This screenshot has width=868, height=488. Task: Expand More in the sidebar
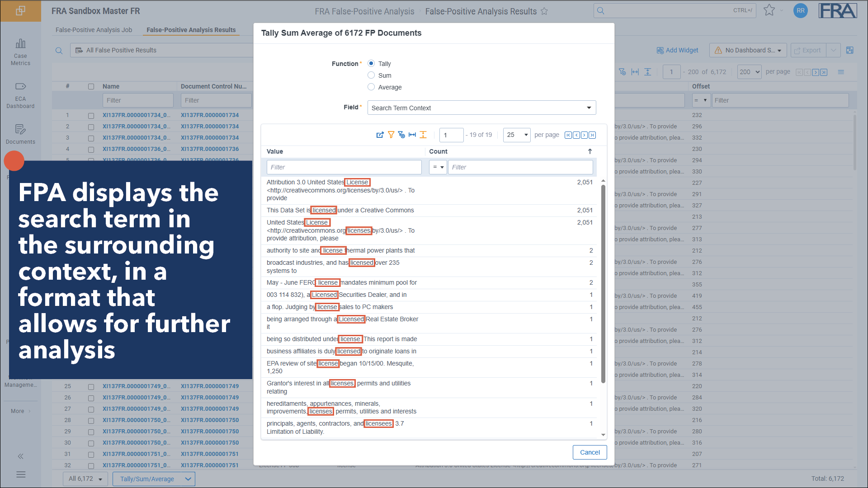click(x=21, y=411)
